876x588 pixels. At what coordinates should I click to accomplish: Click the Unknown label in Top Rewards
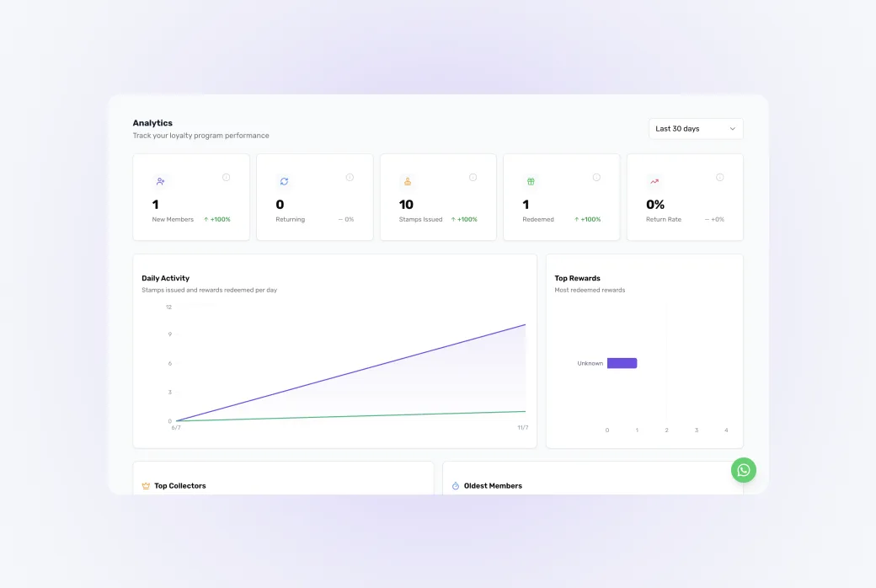point(590,363)
